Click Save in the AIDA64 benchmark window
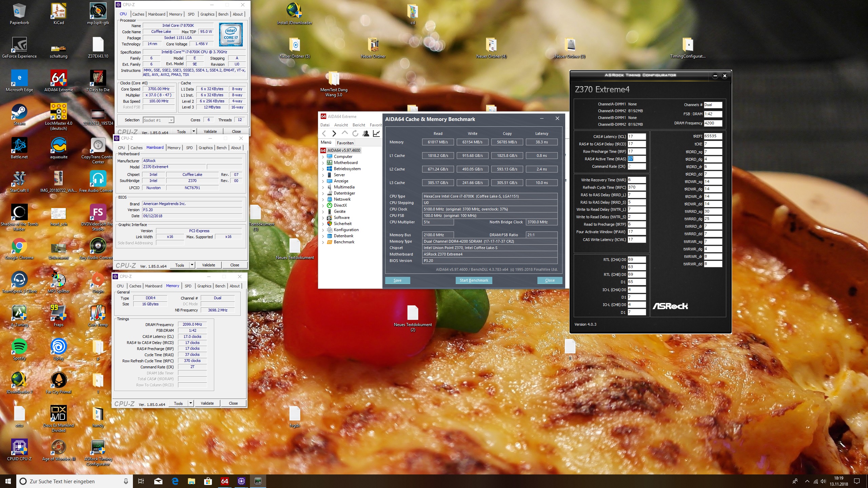This screenshot has height=488, width=868. [x=397, y=280]
